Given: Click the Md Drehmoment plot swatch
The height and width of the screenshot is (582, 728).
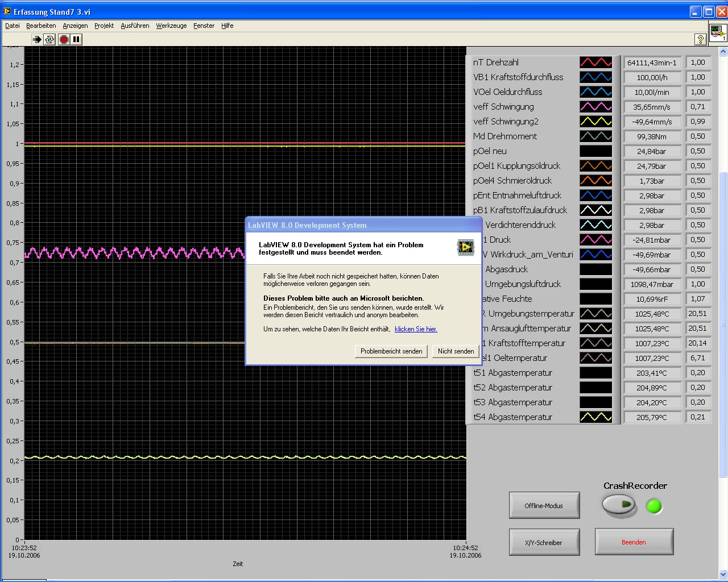Looking at the screenshot, I should [x=596, y=136].
